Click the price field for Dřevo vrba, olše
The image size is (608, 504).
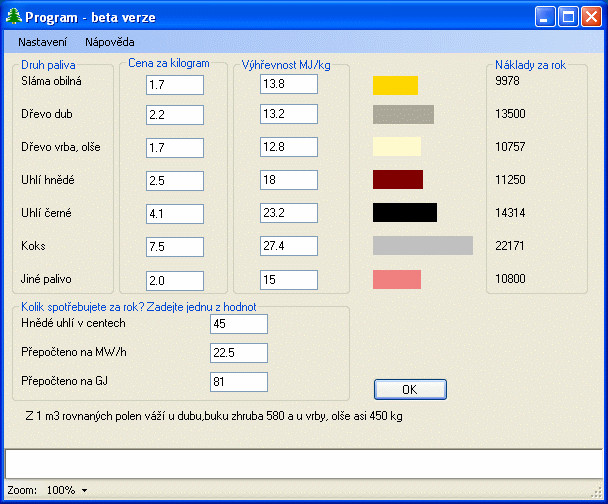pyautogui.click(x=175, y=148)
